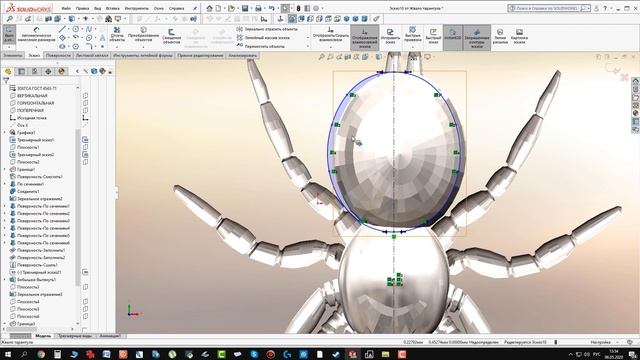Open Быстрые привязки dropdown arrow

tap(413, 47)
